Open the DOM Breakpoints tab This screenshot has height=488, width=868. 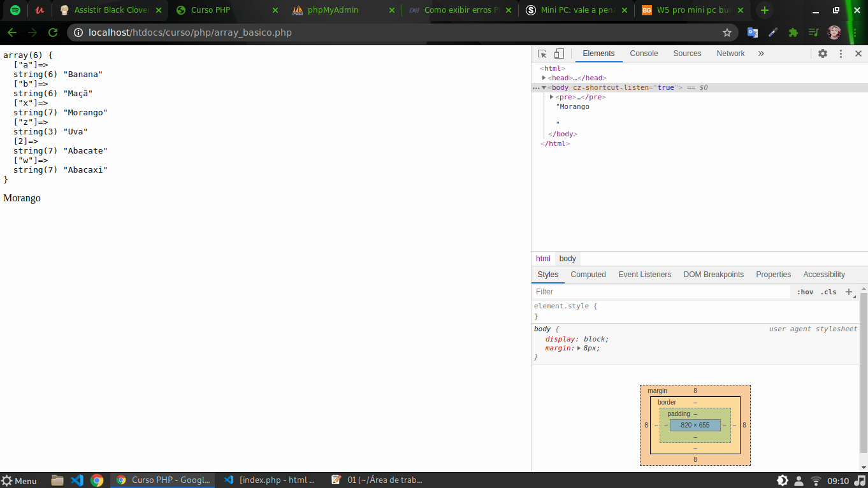point(713,275)
